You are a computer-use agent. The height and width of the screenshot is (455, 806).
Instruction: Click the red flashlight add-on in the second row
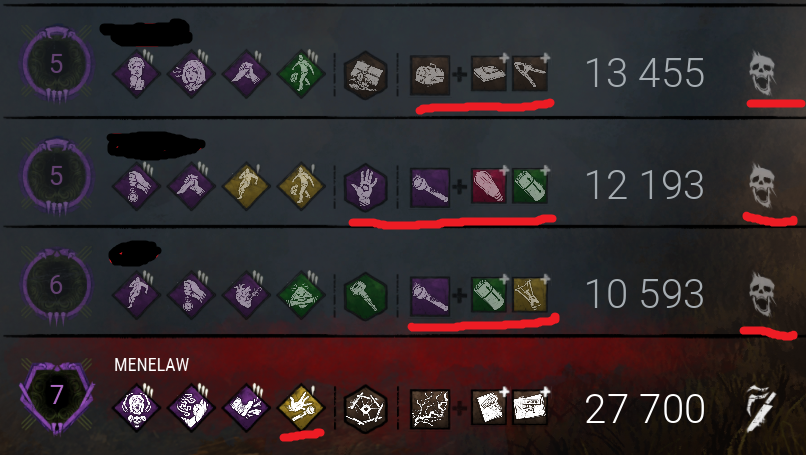[x=489, y=185]
